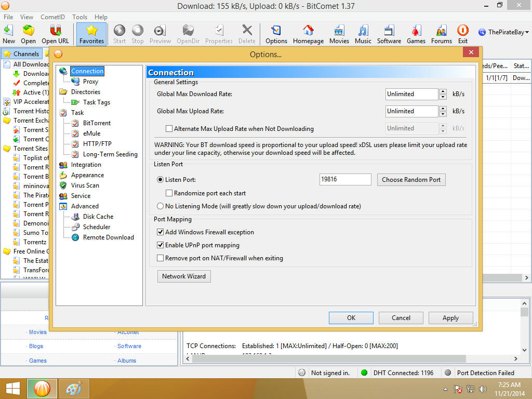Uncheck Add Windows Firewall exception
This screenshot has height=399, width=532.
click(160, 232)
